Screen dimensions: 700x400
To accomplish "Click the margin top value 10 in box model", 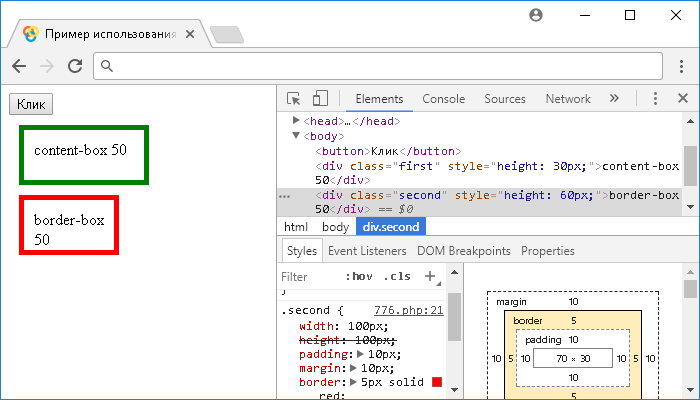I will click(574, 302).
